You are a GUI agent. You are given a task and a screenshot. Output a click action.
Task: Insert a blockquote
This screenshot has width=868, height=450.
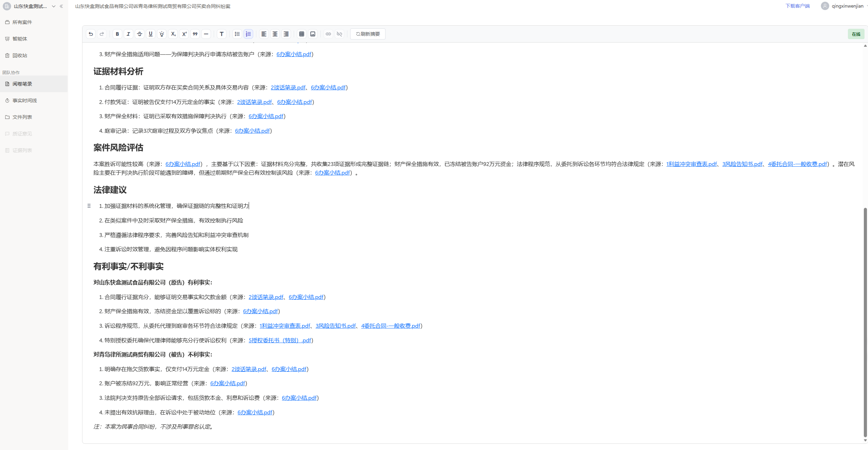pyautogui.click(x=195, y=34)
